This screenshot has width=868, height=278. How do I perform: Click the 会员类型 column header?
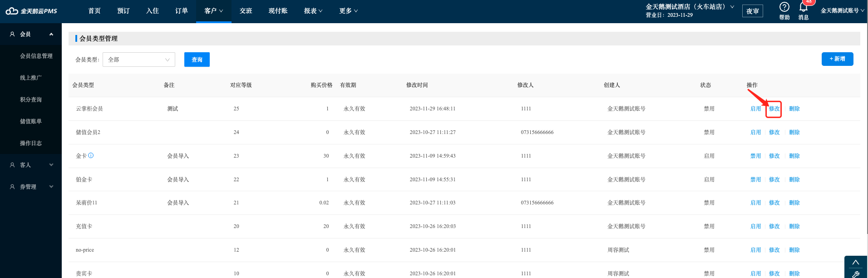point(83,85)
